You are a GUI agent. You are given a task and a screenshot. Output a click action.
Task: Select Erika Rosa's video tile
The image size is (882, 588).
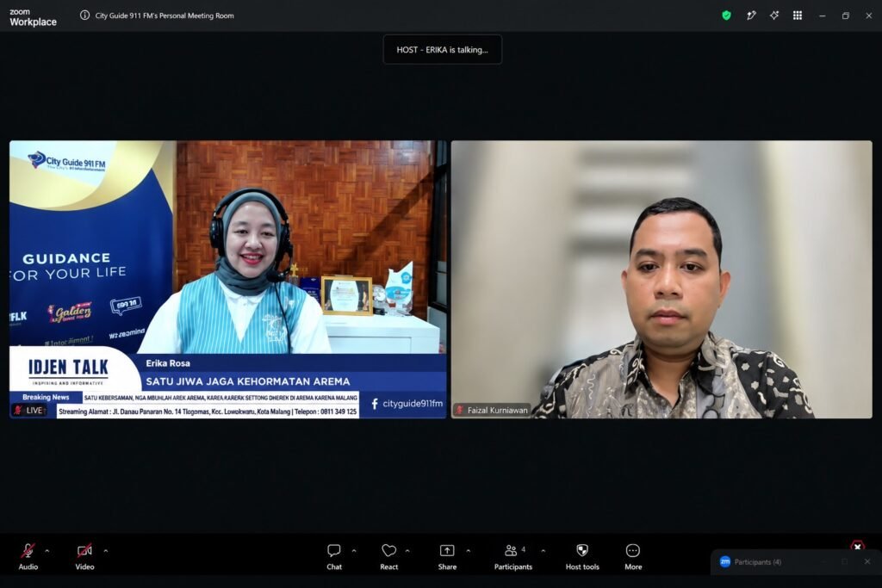[227, 280]
